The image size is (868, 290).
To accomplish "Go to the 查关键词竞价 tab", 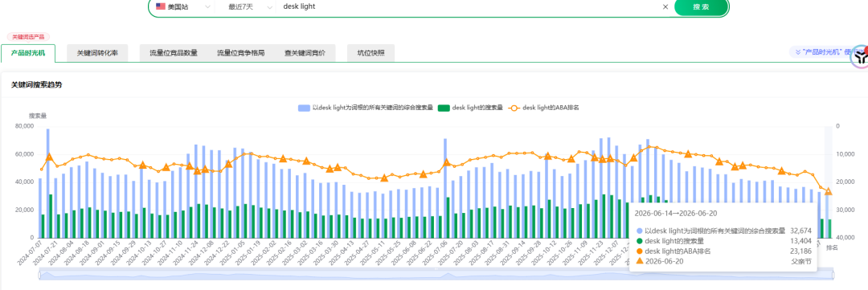I will tap(305, 53).
